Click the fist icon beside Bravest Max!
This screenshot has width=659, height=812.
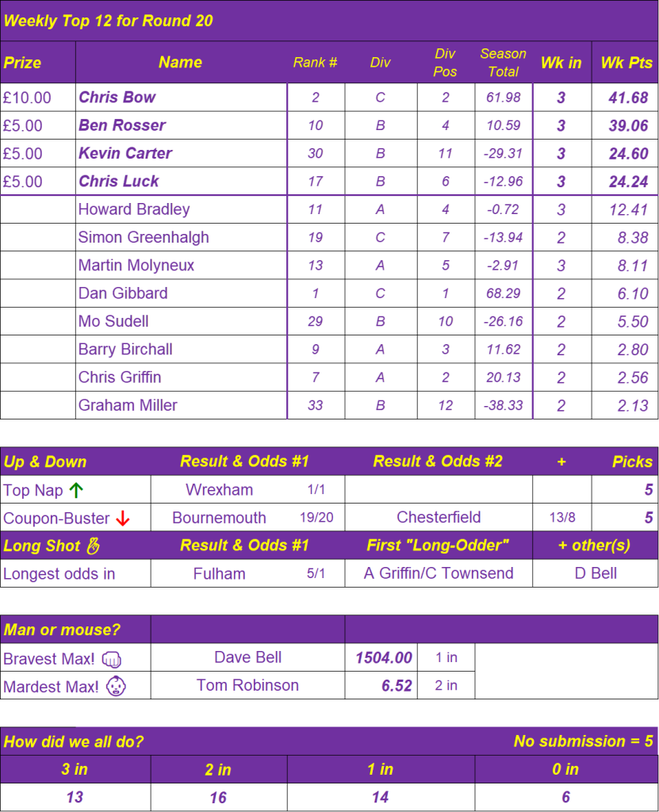[111, 659]
